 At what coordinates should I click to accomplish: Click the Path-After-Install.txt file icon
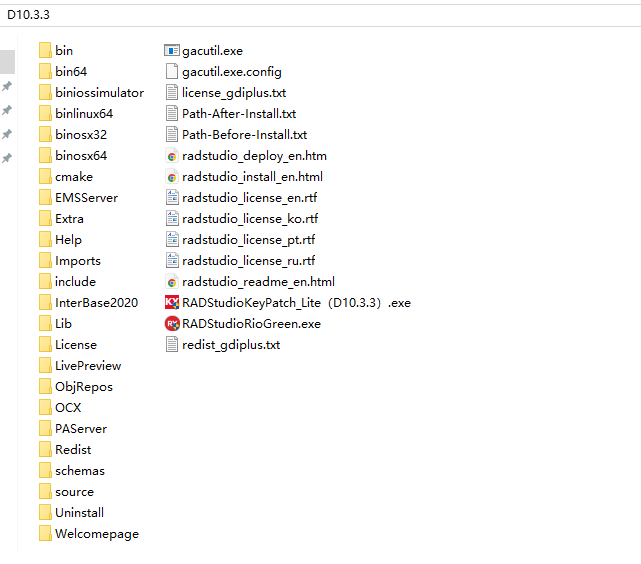172,114
